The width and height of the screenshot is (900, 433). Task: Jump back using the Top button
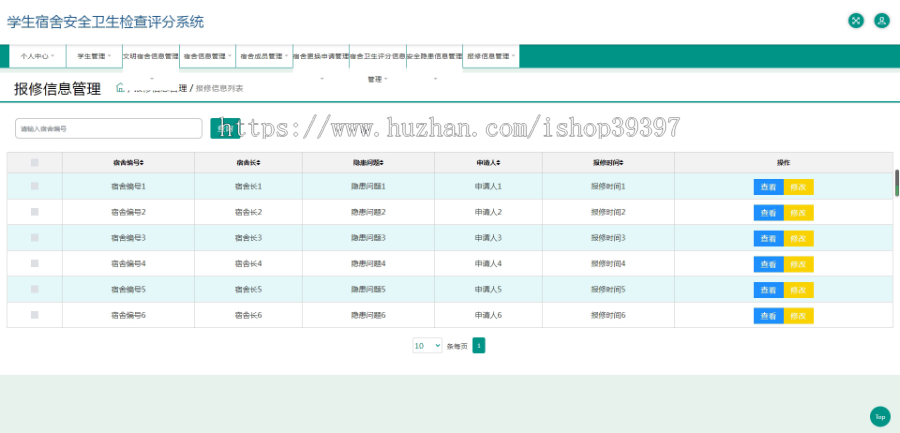(880, 416)
